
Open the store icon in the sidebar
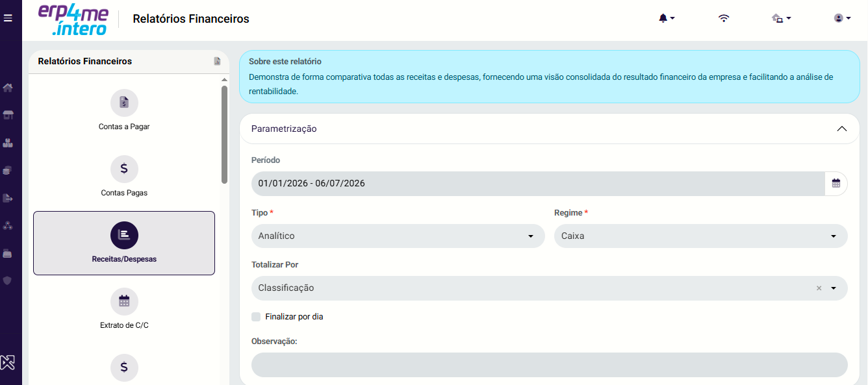point(8,115)
